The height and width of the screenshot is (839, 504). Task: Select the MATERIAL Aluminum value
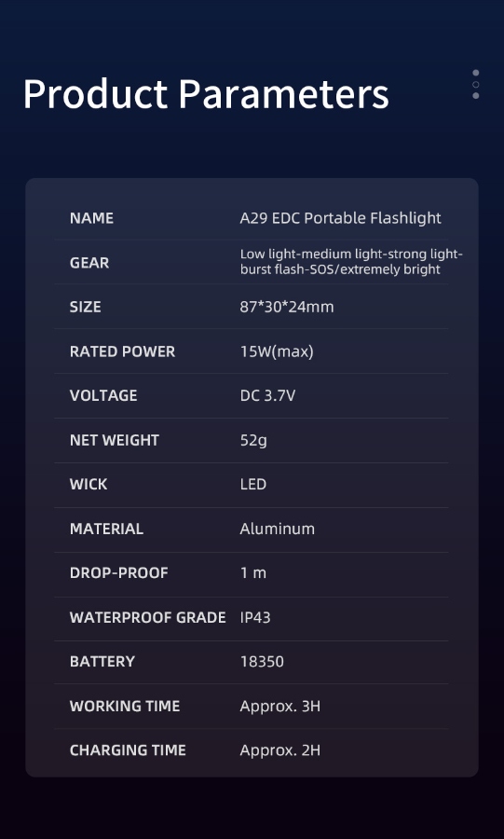(278, 530)
